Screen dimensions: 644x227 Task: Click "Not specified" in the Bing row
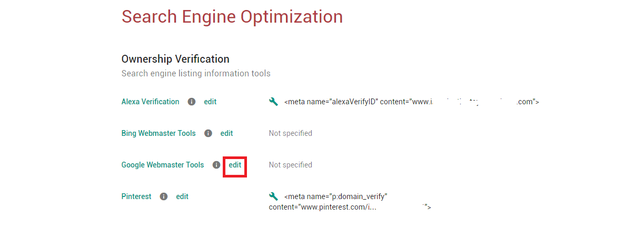290,133
